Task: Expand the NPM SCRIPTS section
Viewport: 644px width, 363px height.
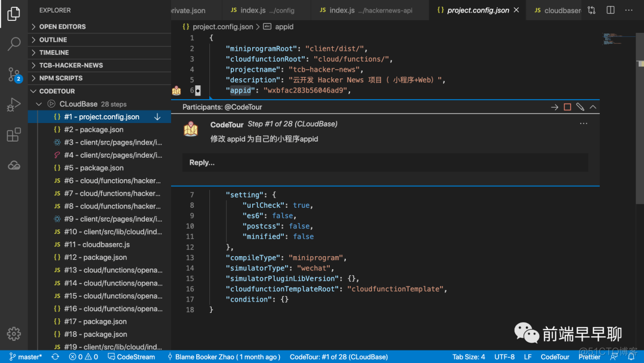Action: 100,78
